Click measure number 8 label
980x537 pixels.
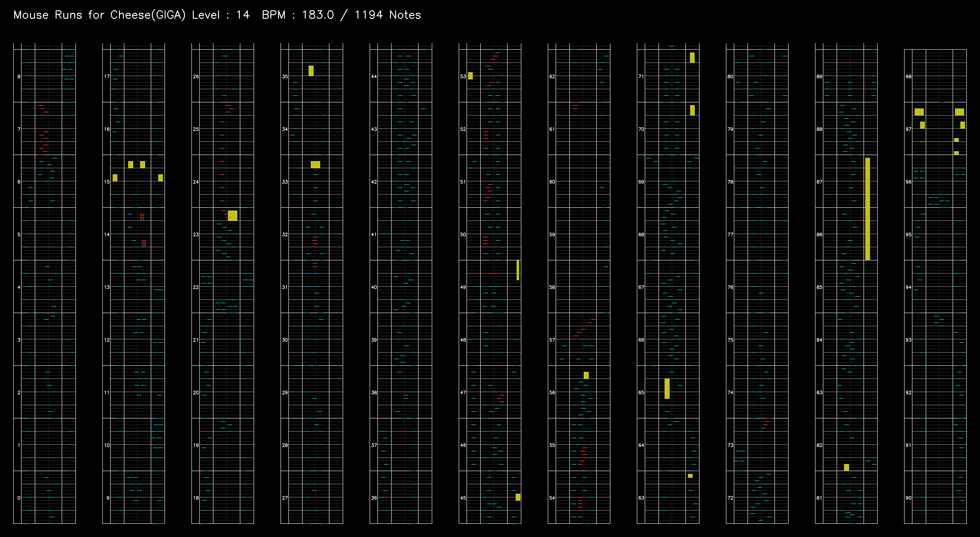coord(19,76)
